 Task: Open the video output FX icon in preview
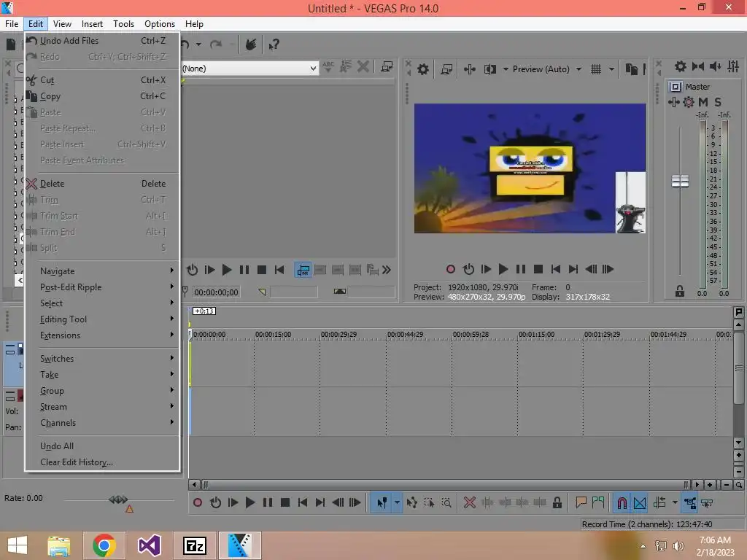click(x=469, y=69)
